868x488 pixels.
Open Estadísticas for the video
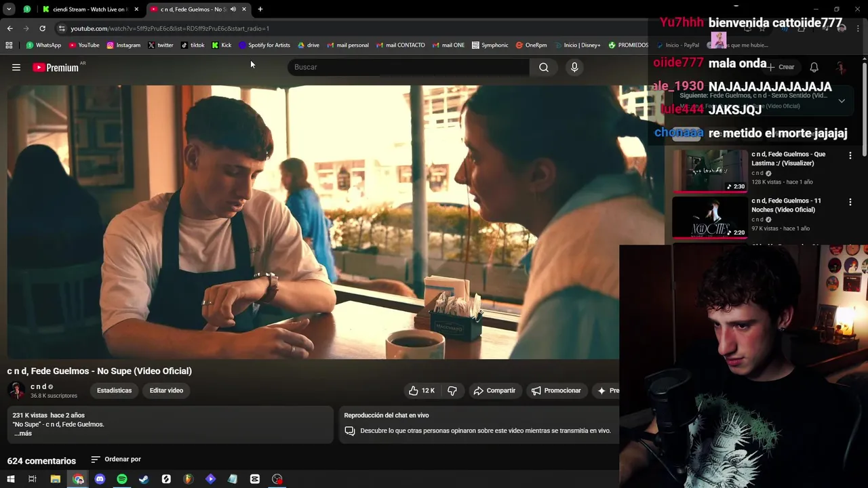pos(114,390)
